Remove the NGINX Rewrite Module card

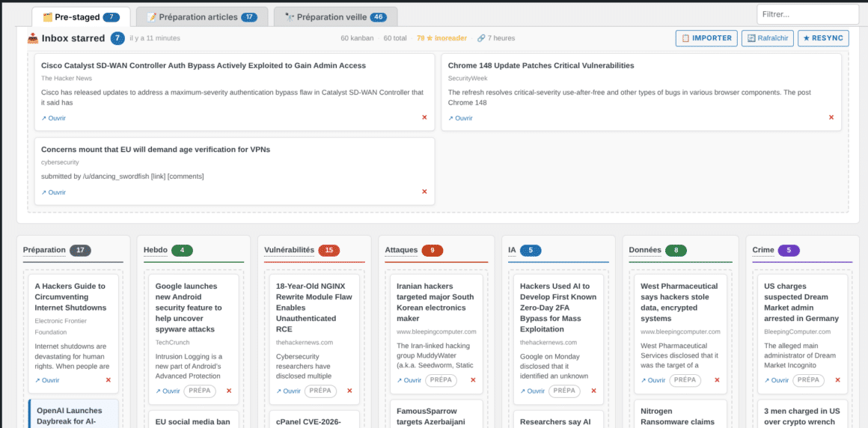[349, 391]
